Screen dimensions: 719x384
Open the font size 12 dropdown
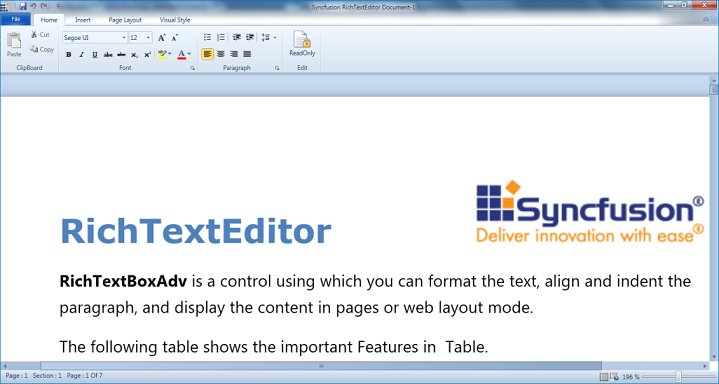(148, 38)
